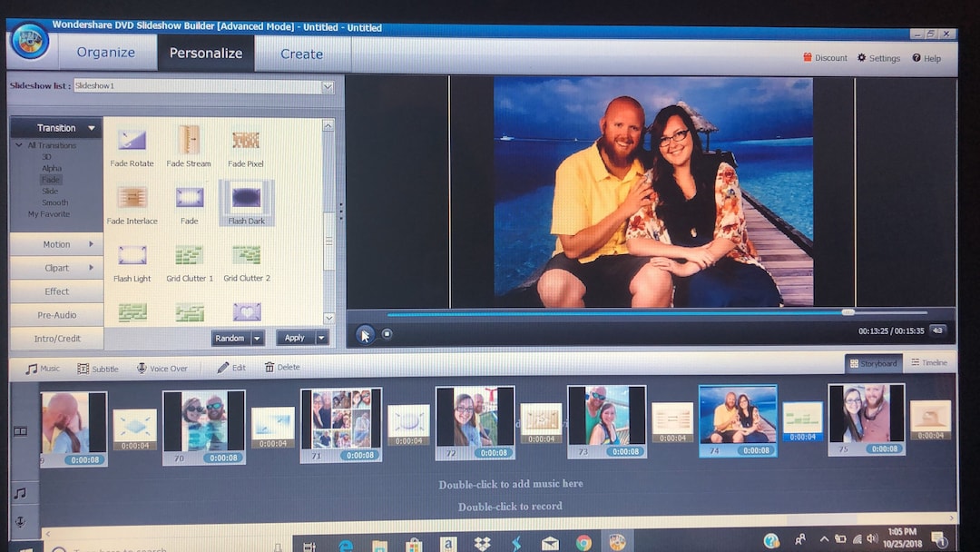Select the Flash Dark transition thumbnail
This screenshot has width=980, height=552.
246,198
